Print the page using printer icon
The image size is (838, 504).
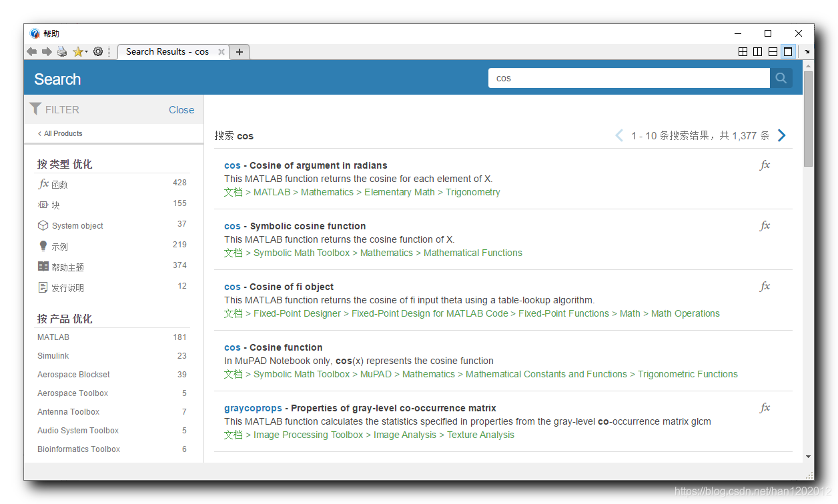point(62,52)
